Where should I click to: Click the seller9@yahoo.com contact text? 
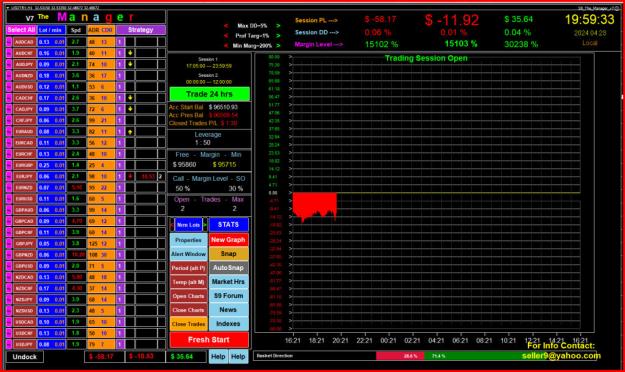coord(561,356)
